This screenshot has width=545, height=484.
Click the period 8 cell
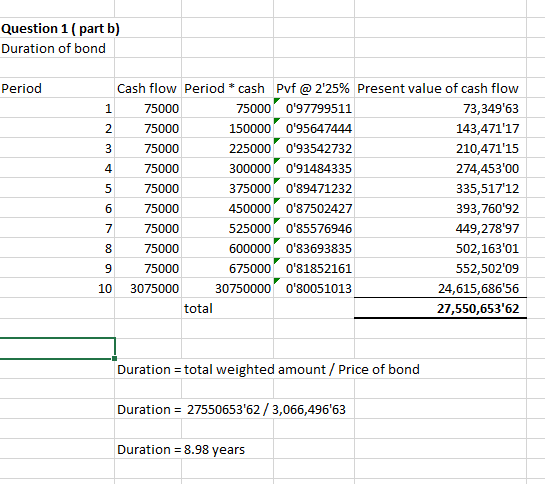click(57, 248)
